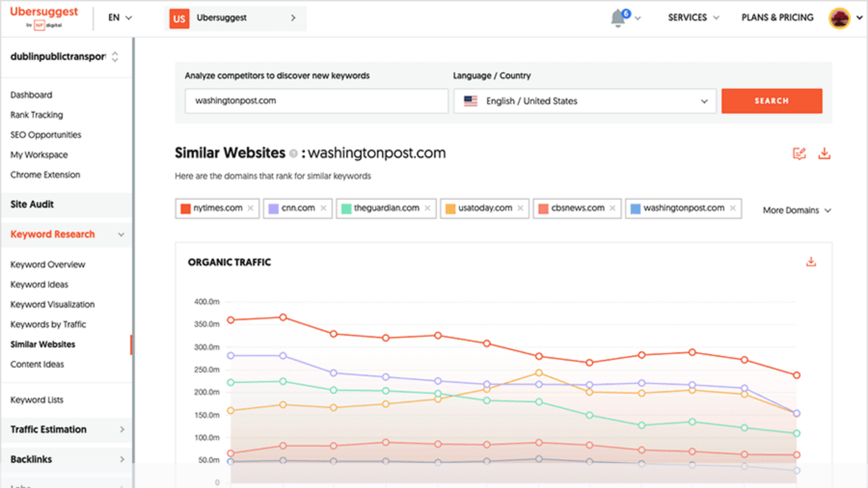Viewport: 868px width, 488px height.
Task: Click the theguardian.com green color swatch
Action: [x=346, y=208]
